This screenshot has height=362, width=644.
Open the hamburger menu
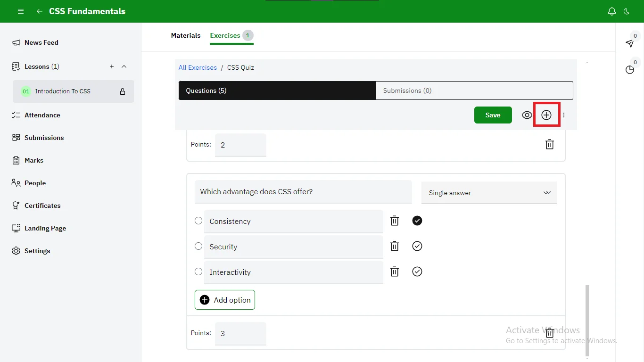[x=21, y=11]
